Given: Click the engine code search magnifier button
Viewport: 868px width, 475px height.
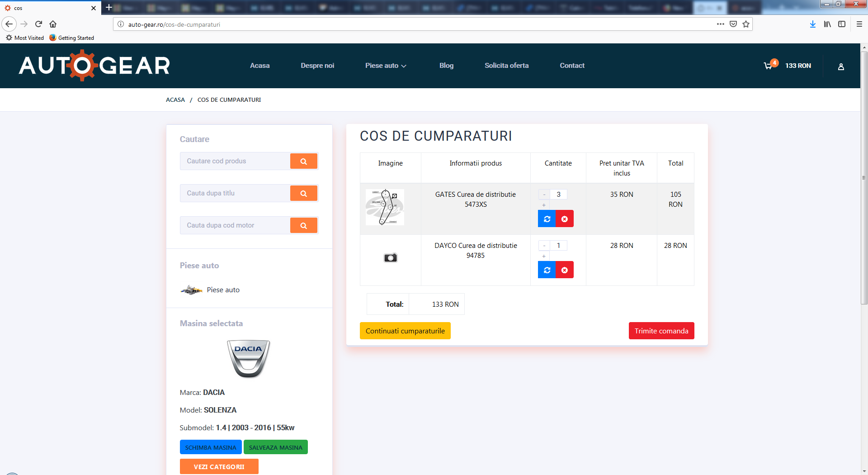Looking at the screenshot, I should [303, 225].
